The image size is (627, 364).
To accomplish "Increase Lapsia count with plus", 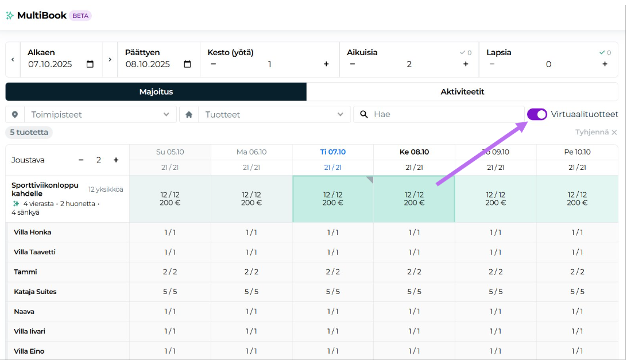I will point(605,64).
